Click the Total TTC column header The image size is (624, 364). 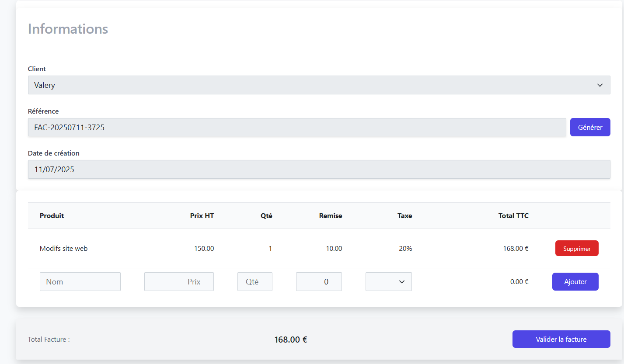513,215
